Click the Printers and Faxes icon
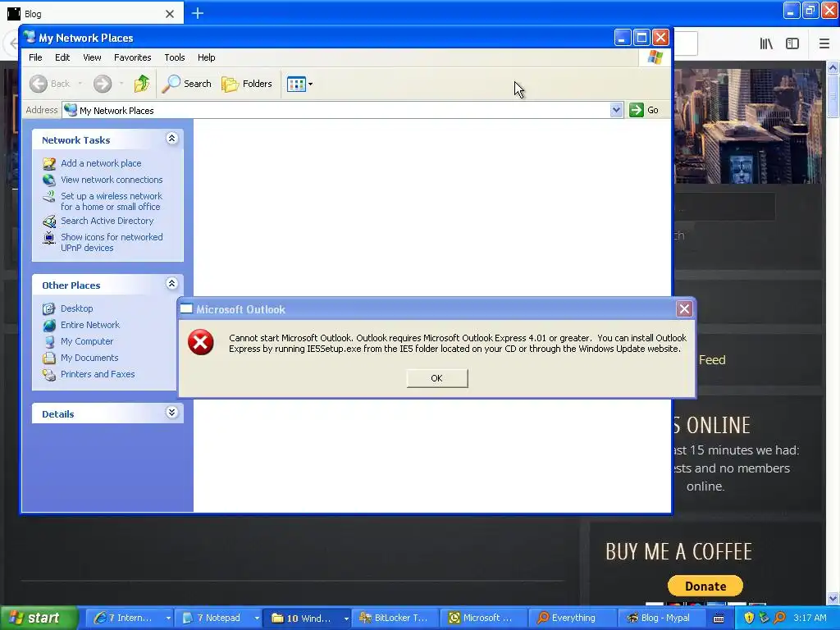This screenshot has height=630, width=840. pyautogui.click(x=48, y=374)
